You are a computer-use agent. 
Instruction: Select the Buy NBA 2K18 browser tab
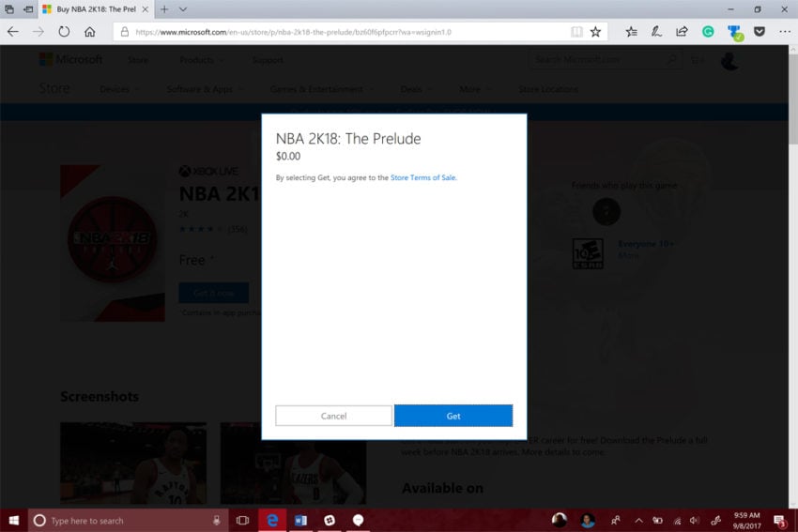pyautogui.click(x=95, y=9)
